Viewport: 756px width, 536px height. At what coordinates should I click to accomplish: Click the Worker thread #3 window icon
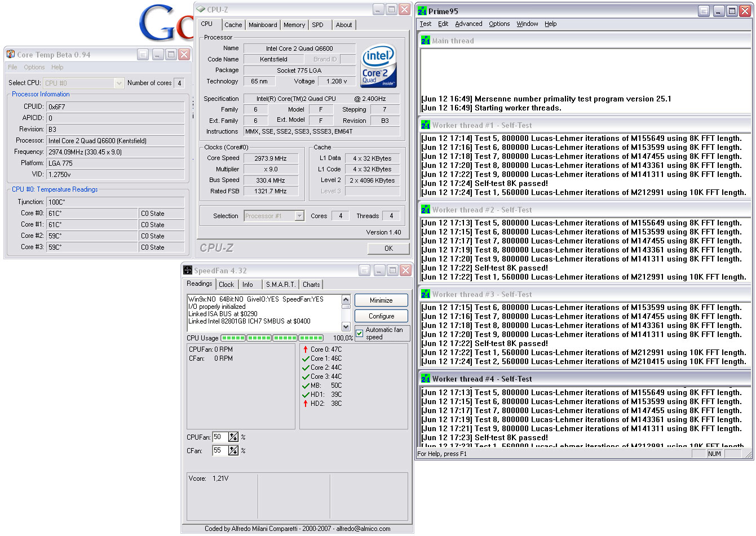tap(426, 294)
